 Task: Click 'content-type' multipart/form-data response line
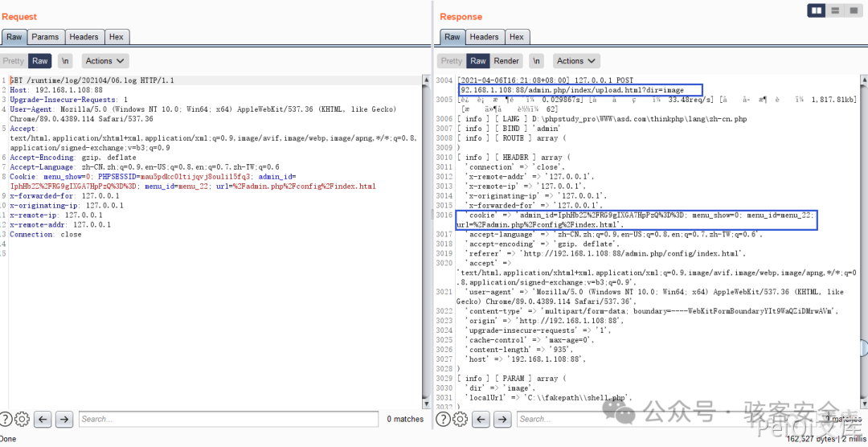click(x=652, y=311)
